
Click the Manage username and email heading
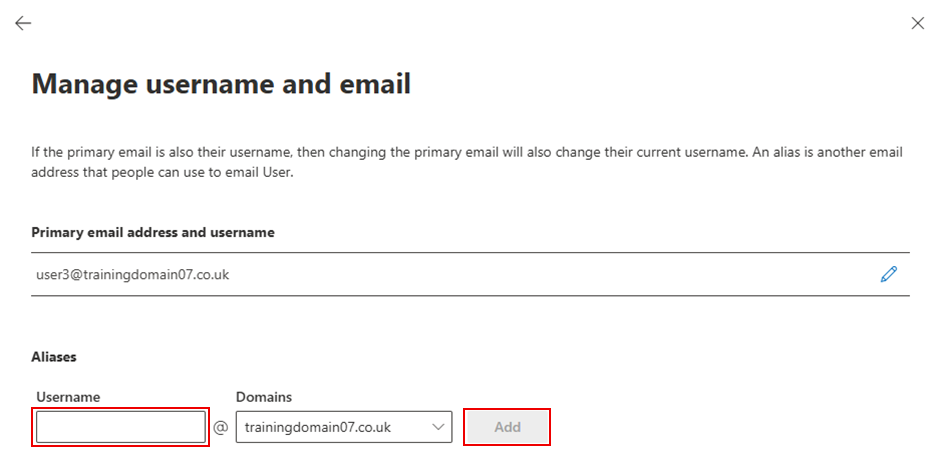pos(221,83)
